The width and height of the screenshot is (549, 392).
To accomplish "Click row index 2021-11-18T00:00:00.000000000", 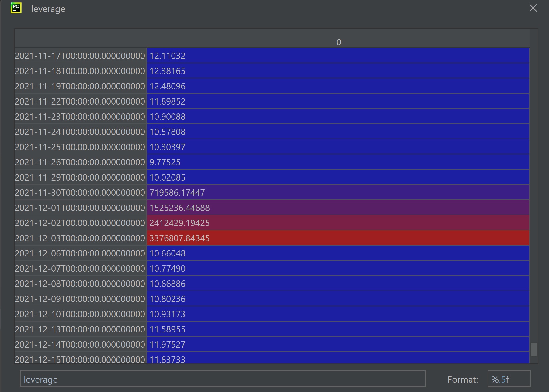I will [80, 71].
